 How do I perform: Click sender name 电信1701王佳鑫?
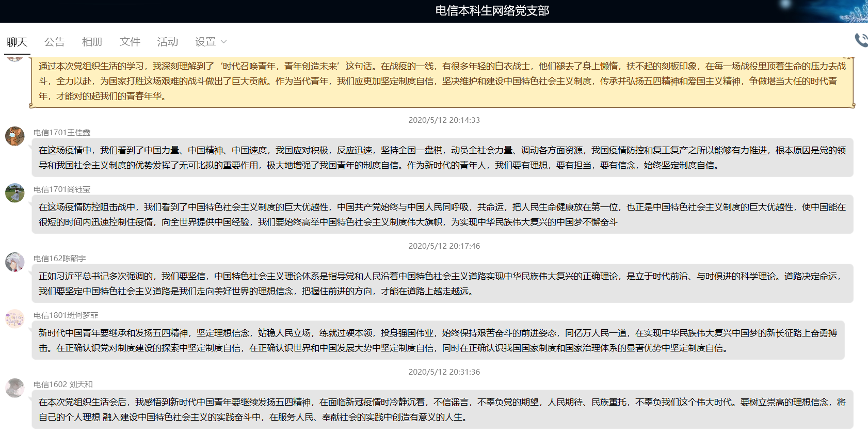[x=62, y=133]
